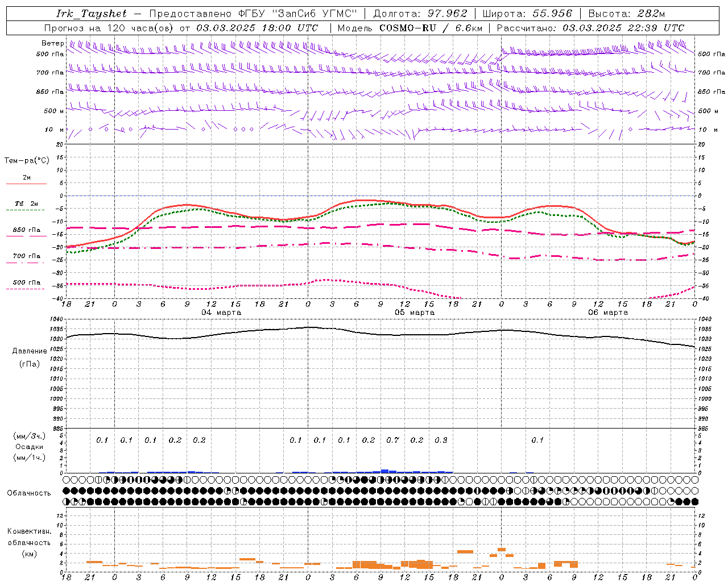Click the Irk_Tayshet station title
Viewport: 728px width, 582px height.
coord(92,14)
